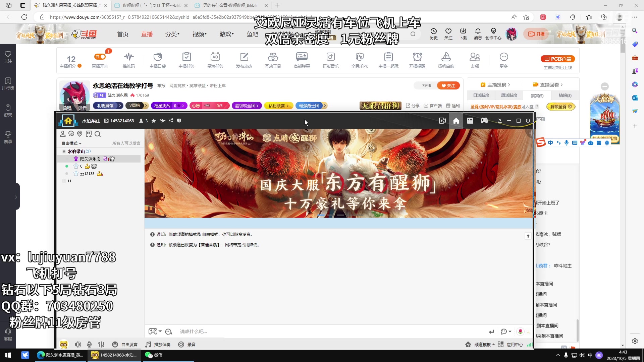Screen dimensions: 644x362
Task: Click the YY speaker volume icon
Action: (x=78, y=345)
